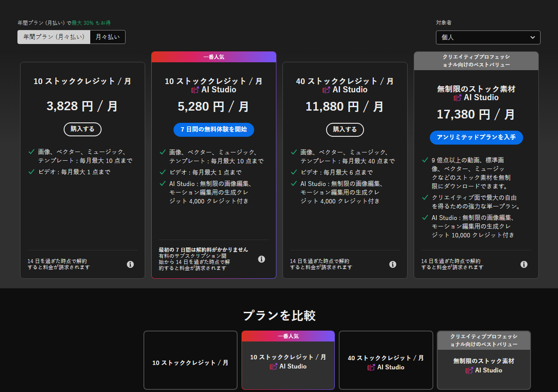Click AI Studio icon in compare 40 credit card
This screenshot has width=558, height=392.
pos(371,367)
